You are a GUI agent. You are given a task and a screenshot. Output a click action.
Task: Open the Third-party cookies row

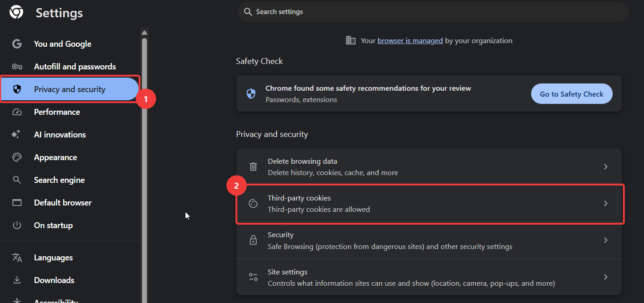[x=429, y=204]
